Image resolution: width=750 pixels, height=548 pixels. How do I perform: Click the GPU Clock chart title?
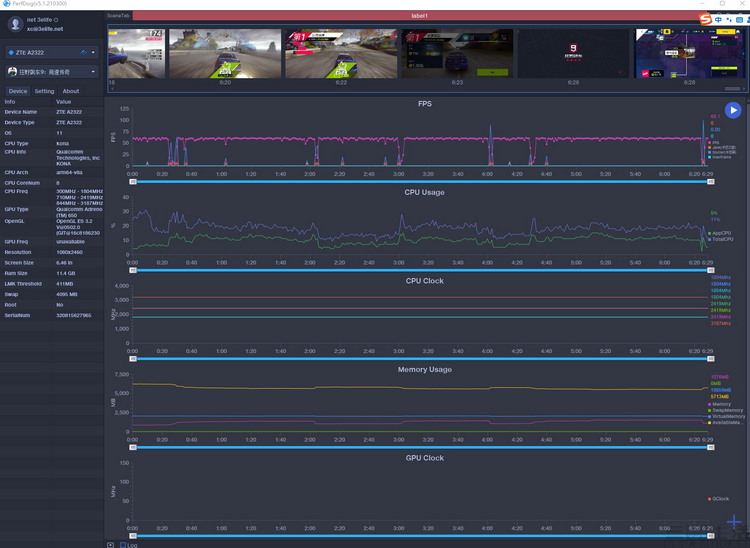(425, 458)
